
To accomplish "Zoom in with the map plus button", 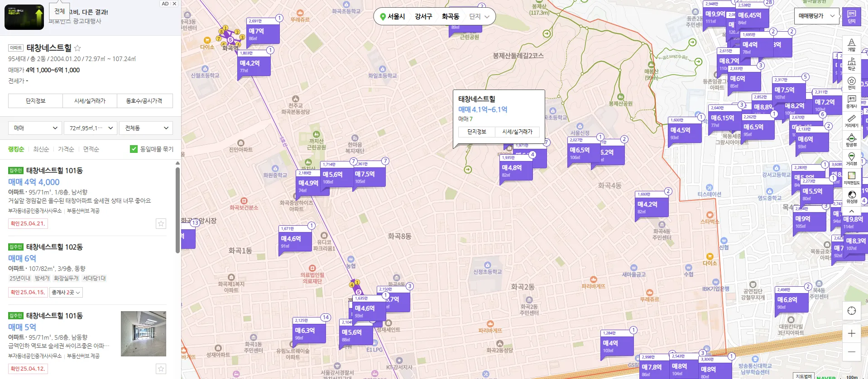I will [851, 333].
